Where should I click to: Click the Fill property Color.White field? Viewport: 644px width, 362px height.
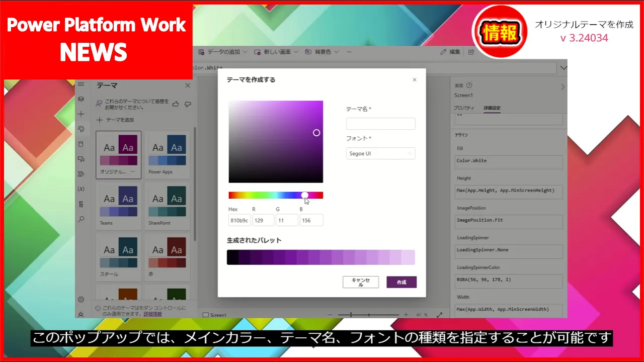click(509, 162)
